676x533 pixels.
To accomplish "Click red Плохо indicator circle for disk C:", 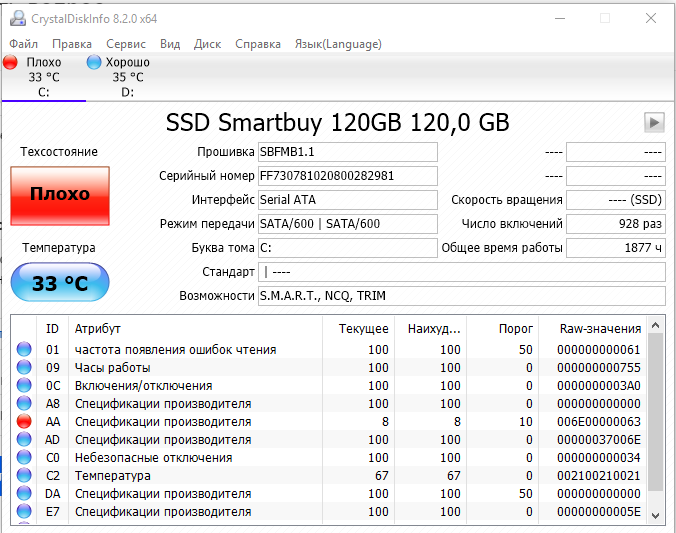I will click(x=10, y=62).
